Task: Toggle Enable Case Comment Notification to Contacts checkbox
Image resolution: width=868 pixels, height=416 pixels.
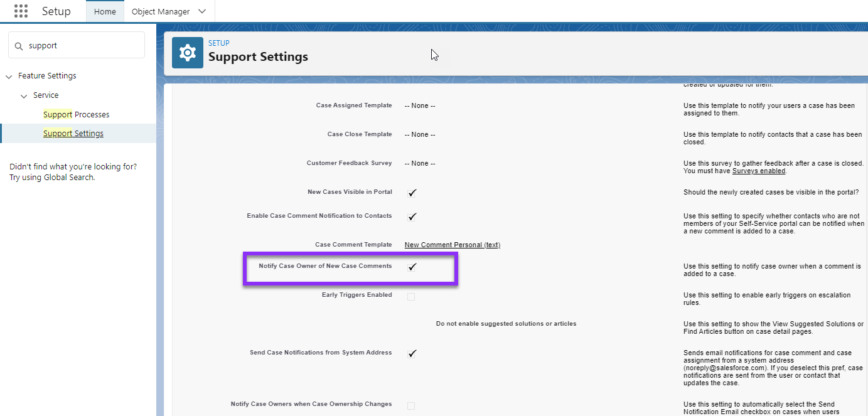Action: (x=412, y=216)
